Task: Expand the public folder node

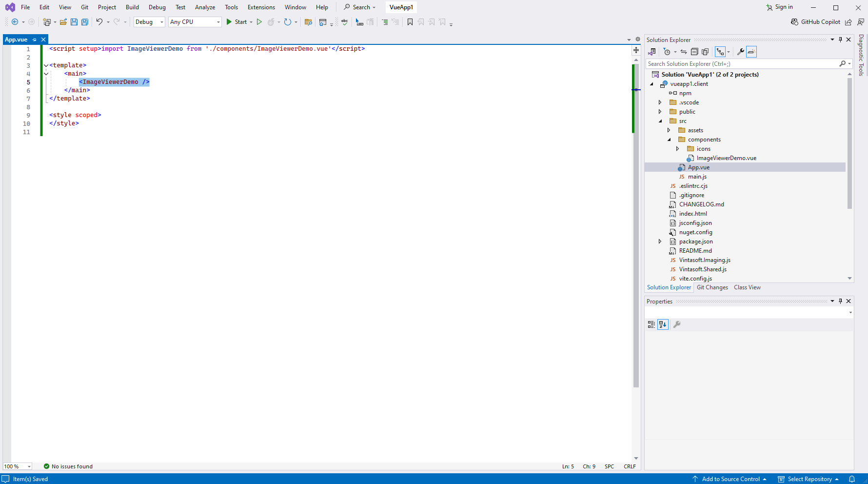Action: pos(660,112)
